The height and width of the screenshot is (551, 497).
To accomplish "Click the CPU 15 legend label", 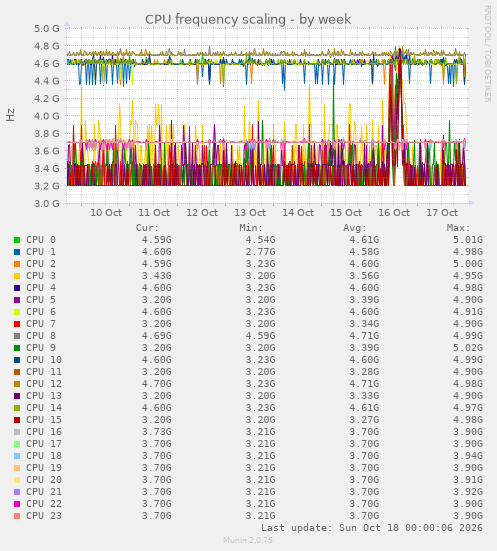I will pyautogui.click(x=44, y=420).
